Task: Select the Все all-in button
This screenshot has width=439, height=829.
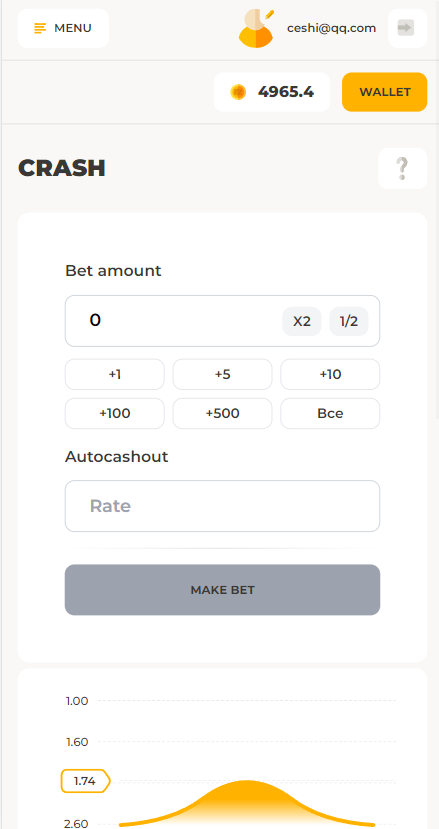Action: click(330, 413)
